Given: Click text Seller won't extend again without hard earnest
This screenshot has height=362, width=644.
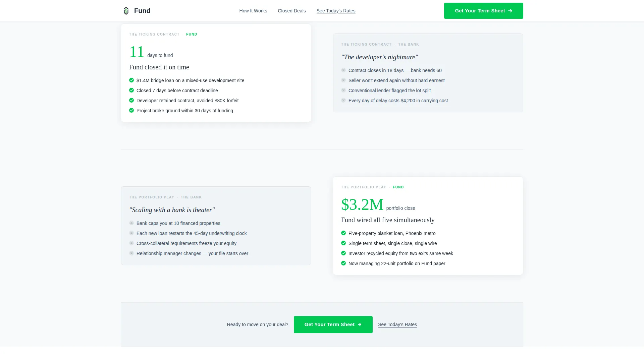Looking at the screenshot, I should [x=396, y=80].
